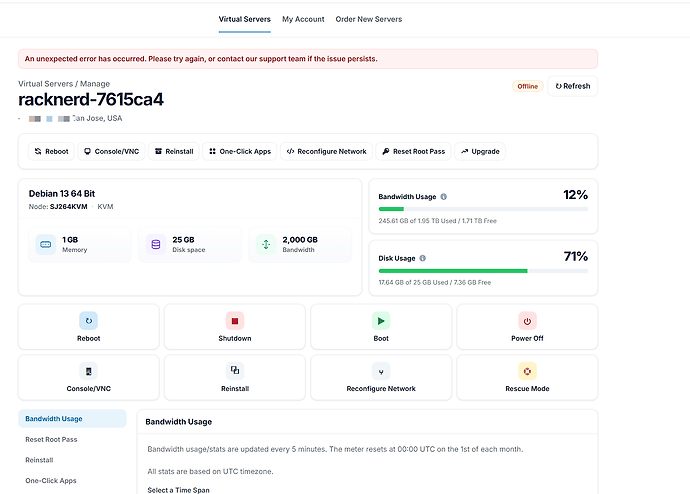This screenshot has width=690, height=494.
Task: Click the Offline status badge
Action: pos(528,86)
